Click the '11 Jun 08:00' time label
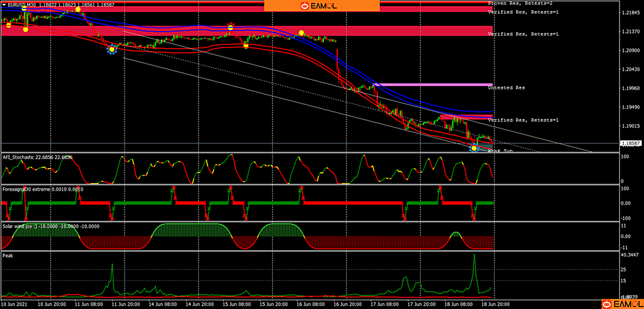 [88, 304]
